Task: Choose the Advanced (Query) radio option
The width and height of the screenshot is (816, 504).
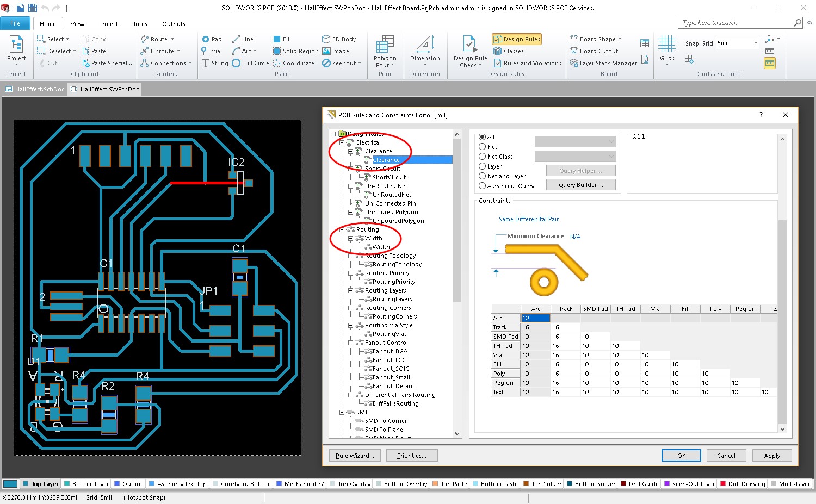Action: pos(483,186)
